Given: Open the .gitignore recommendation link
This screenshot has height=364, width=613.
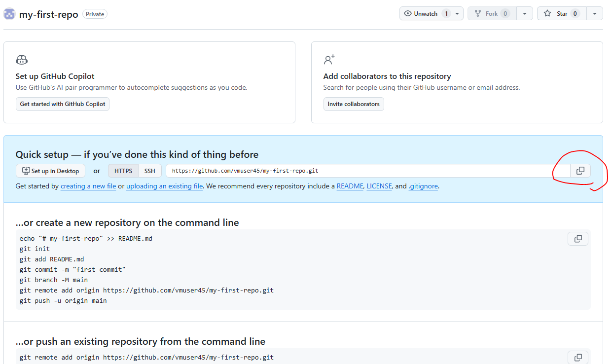Looking at the screenshot, I should coord(423,186).
